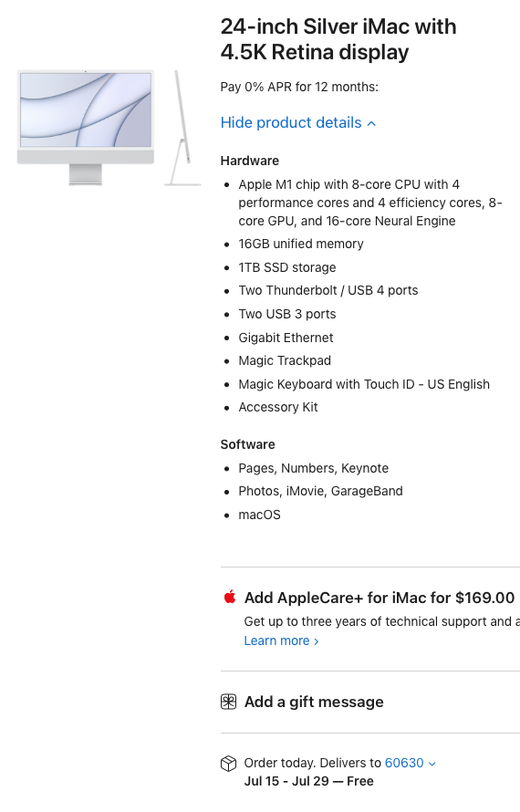The height and width of the screenshot is (812, 520).
Task: Click the 24-inch Silver iMac product title
Action: pyautogui.click(x=338, y=39)
